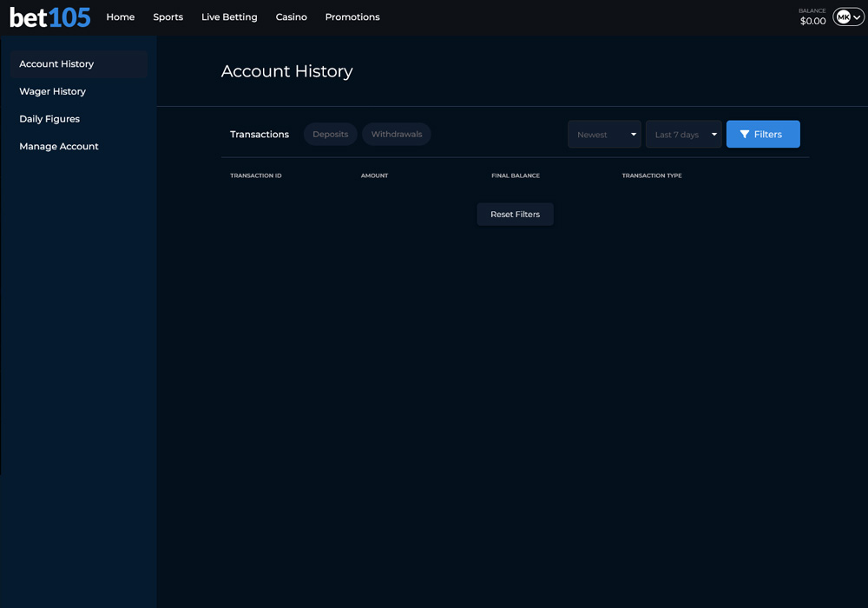Open Daily Figures in sidebar
Viewport: 868px width, 608px height.
[x=49, y=119]
